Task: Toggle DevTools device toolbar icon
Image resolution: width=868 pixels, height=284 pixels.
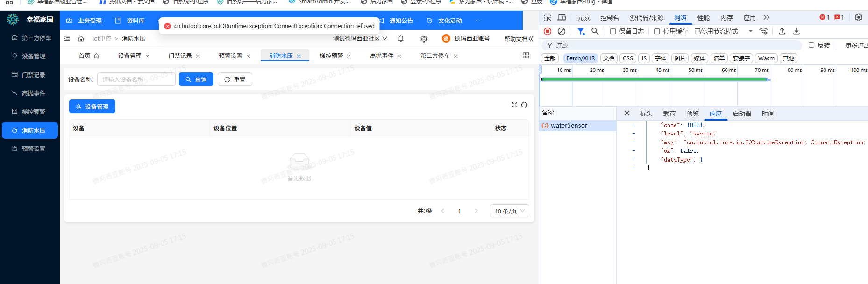Action: tap(562, 17)
